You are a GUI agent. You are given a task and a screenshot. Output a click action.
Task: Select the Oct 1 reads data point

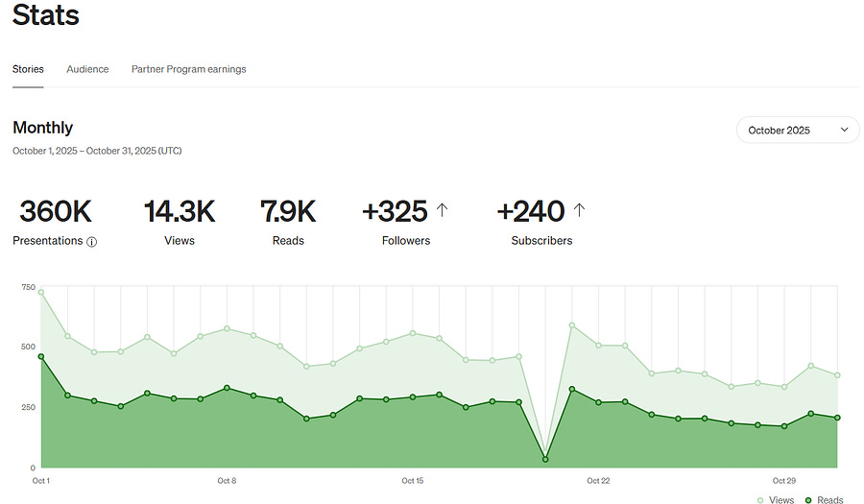(x=41, y=357)
